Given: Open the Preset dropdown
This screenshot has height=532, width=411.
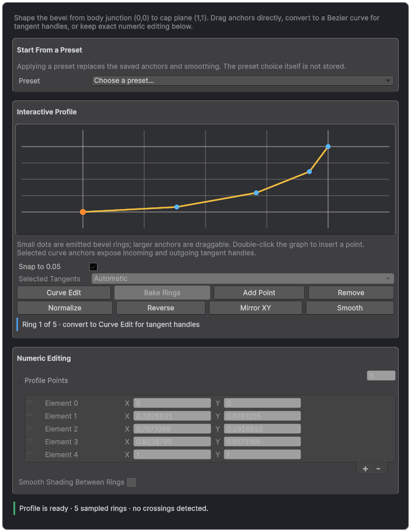Looking at the screenshot, I should tap(242, 81).
